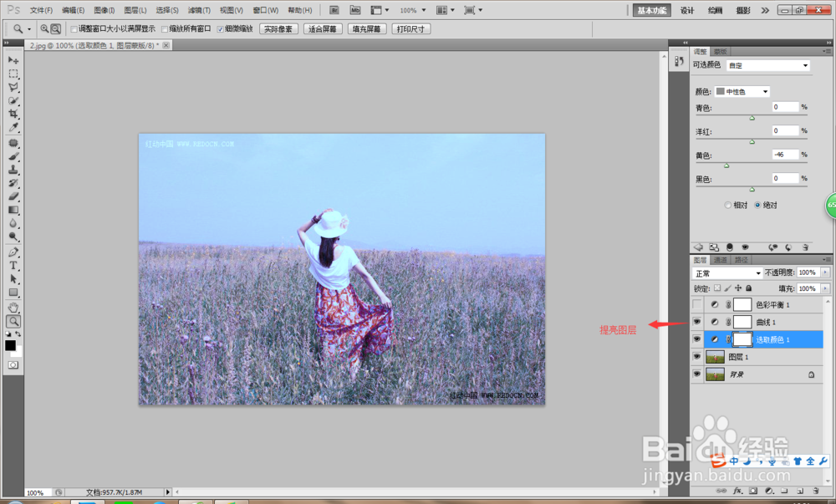The width and height of the screenshot is (836, 504).
Task: Expand more workspaces chevron
Action: click(765, 10)
